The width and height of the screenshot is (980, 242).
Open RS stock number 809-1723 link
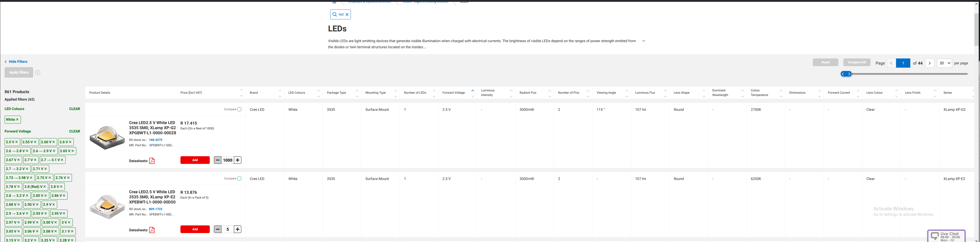click(156, 209)
